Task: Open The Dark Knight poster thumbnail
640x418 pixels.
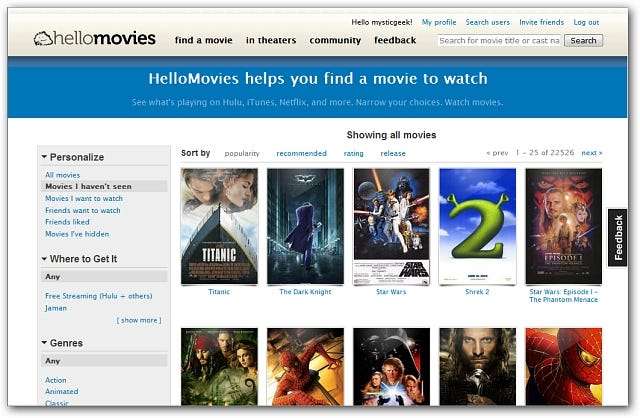Action: (305, 226)
